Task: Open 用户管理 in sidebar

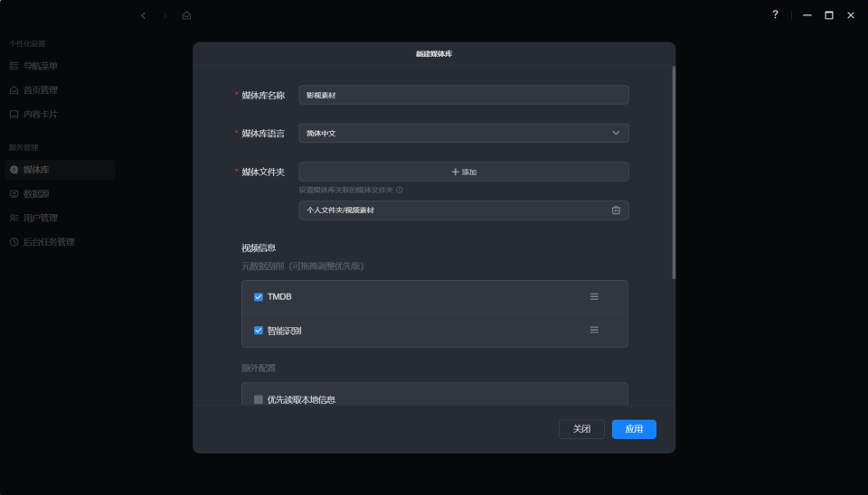Action: click(60, 218)
